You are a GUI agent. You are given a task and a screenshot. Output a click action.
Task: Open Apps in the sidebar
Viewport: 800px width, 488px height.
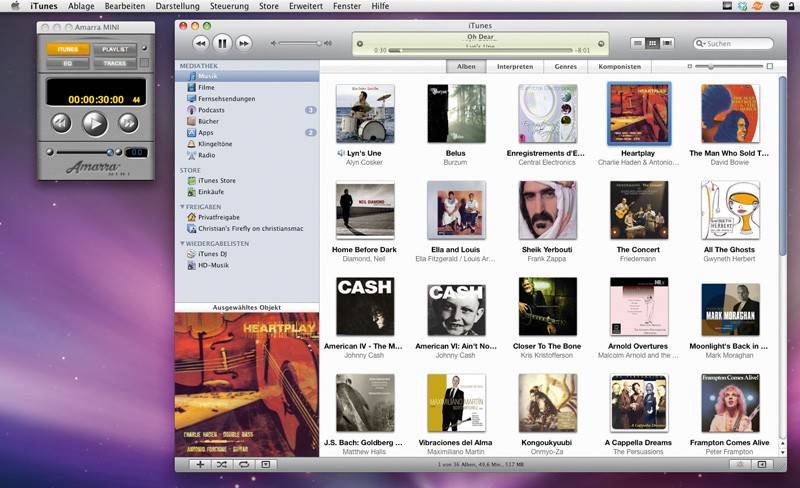tap(247, 133)
